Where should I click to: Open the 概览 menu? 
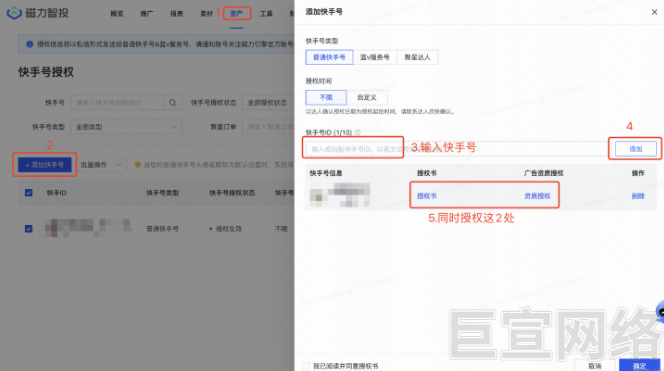tap(117, 14)
